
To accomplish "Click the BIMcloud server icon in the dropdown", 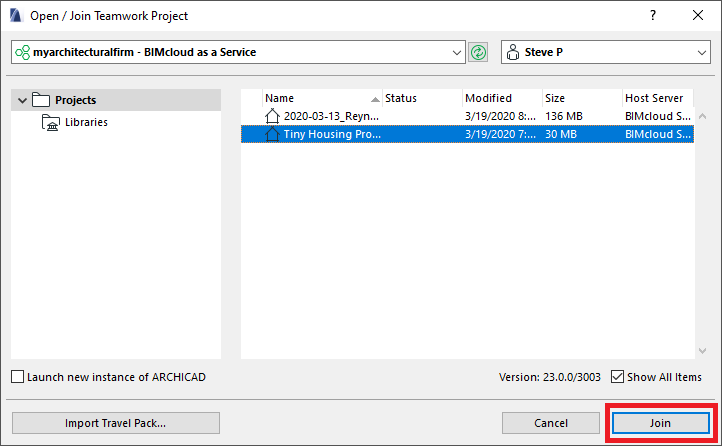I will (21, 52).
